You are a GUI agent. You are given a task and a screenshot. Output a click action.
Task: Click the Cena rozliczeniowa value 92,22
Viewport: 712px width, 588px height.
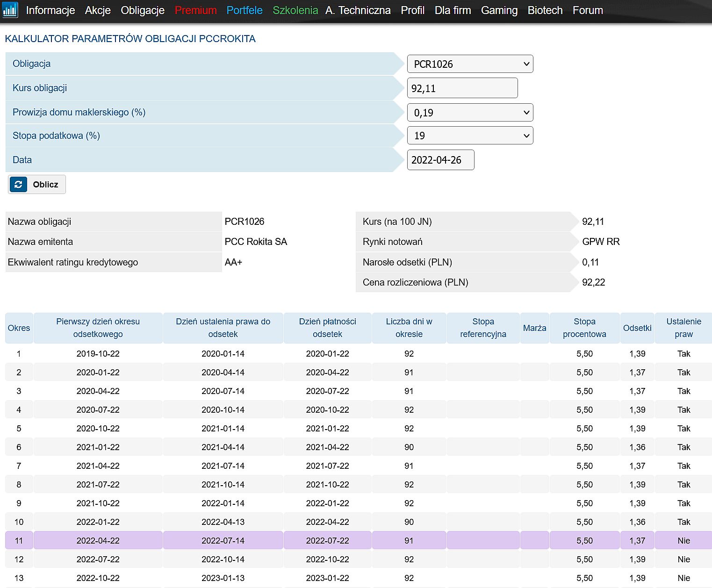point(593,282)
